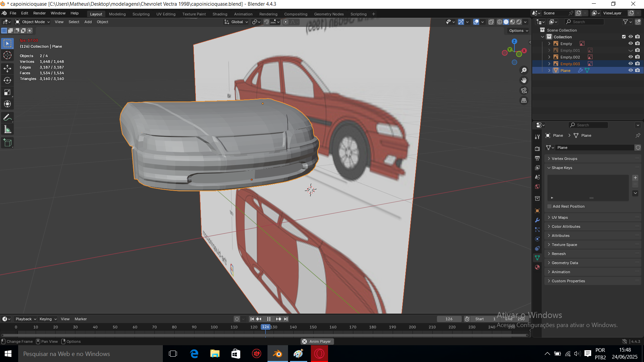Click the viewport Options button
Viewport: 644px width, 362px height.
518,31
